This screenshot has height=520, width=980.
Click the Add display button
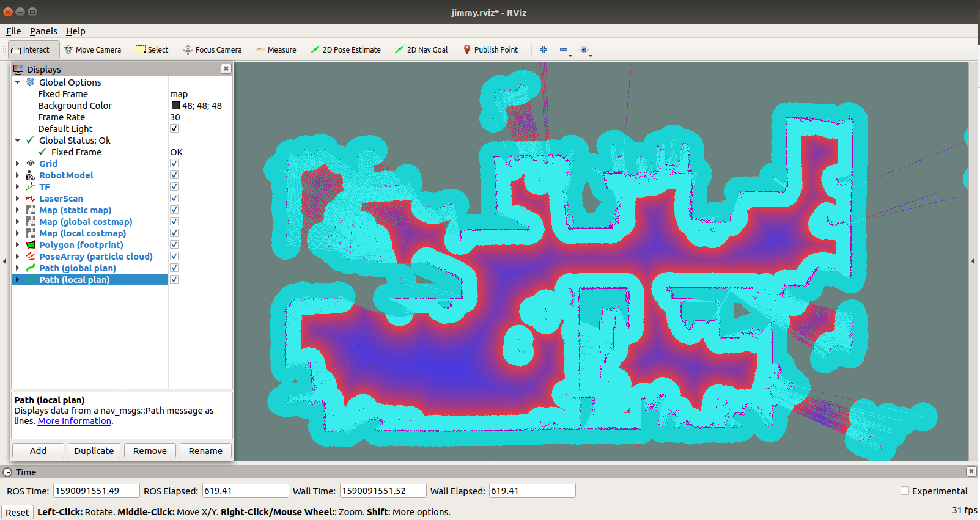(x=38, y=450)
